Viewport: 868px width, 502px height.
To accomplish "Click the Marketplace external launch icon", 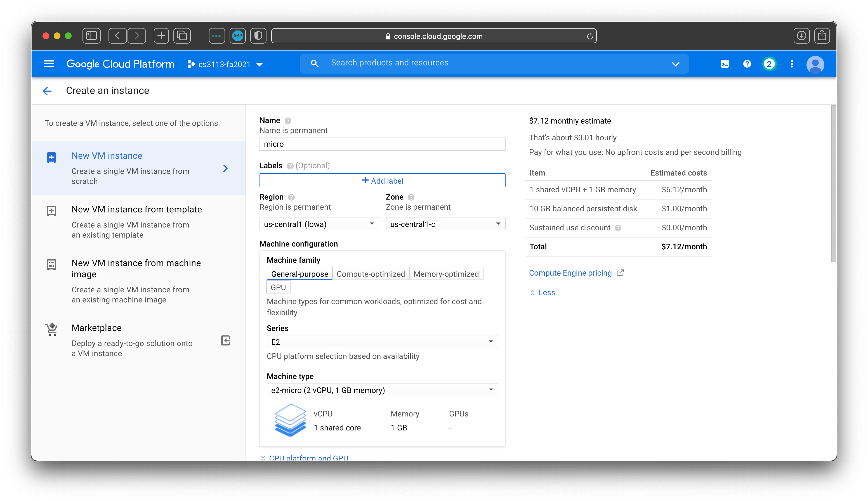I will point(225,340).
